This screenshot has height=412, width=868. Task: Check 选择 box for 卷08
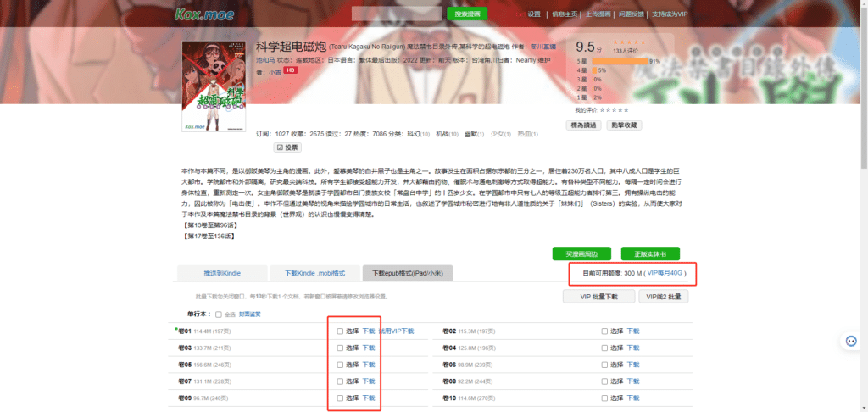click(x=604, y=381)
